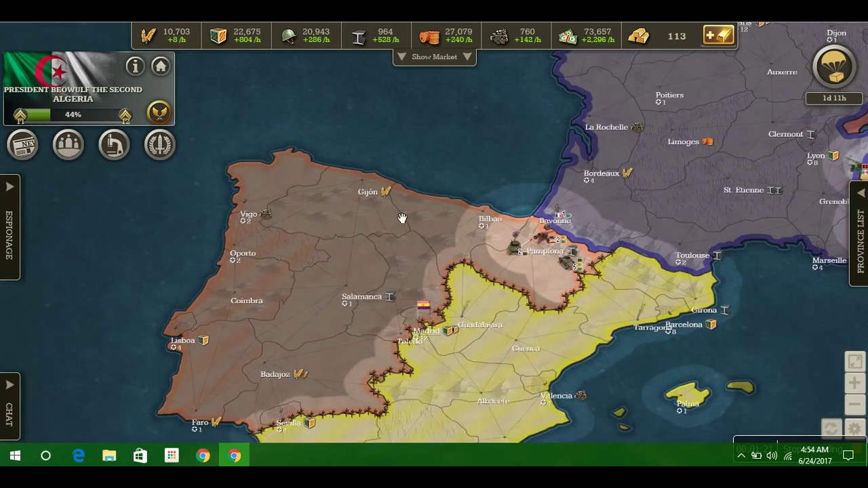Open the Windows notification action center
The width and height of the screenshot is (868, 488).
point(848,455)
